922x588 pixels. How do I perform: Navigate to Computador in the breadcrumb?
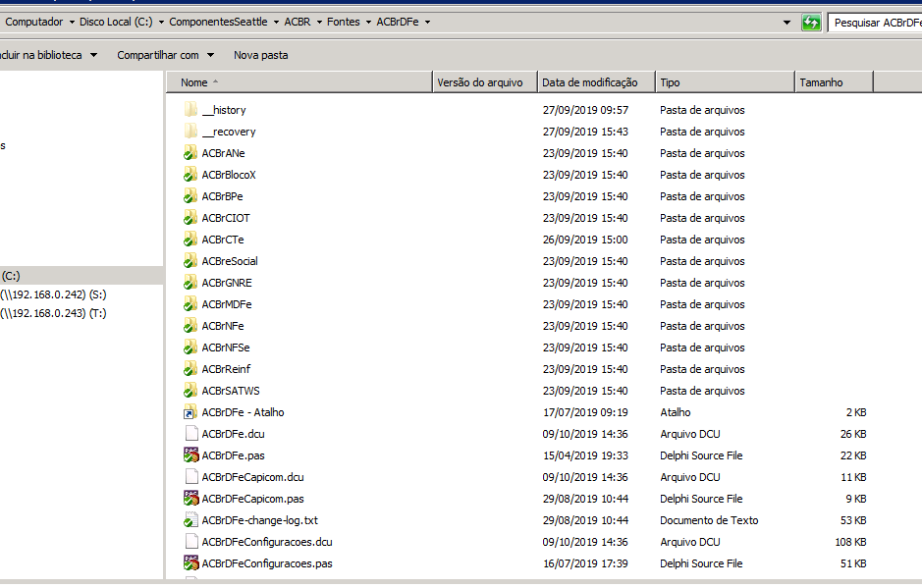tap(34, 22)
